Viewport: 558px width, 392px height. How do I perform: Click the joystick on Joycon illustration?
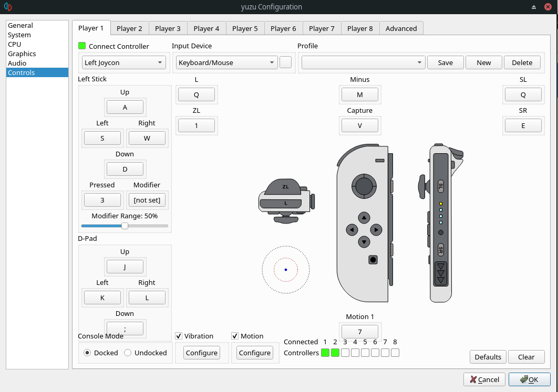coord(364,186)
